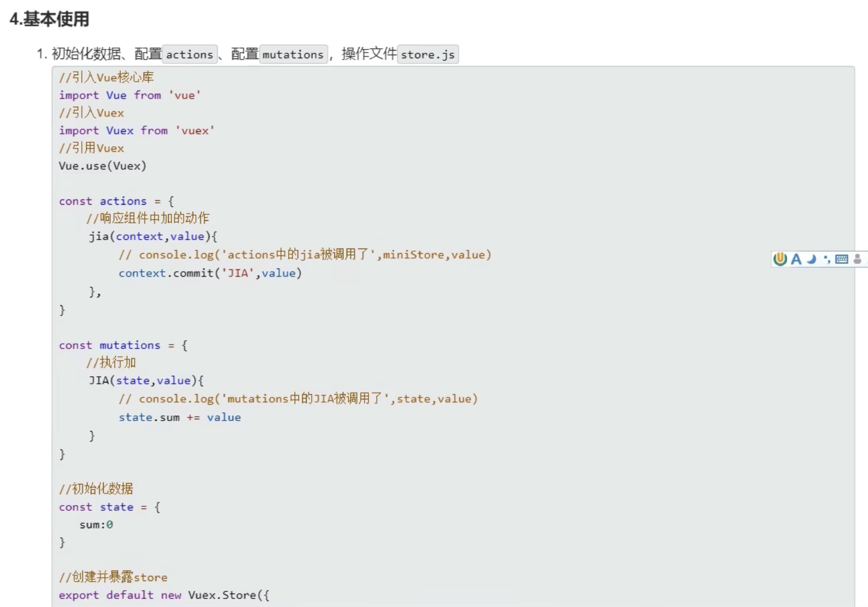This screenshot has width=868, height=607.
Task: Click the 'state.sum += value' line
Action: point(179,417)
